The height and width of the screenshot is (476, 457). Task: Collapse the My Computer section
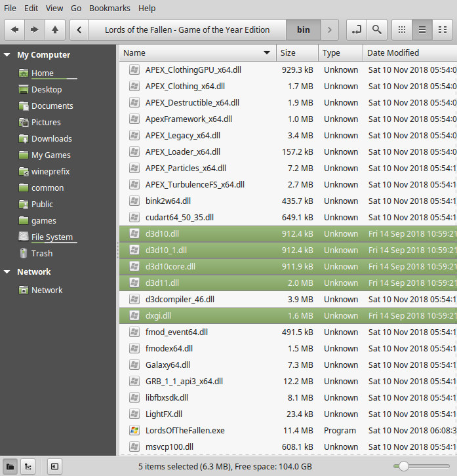tap(7, 55)
